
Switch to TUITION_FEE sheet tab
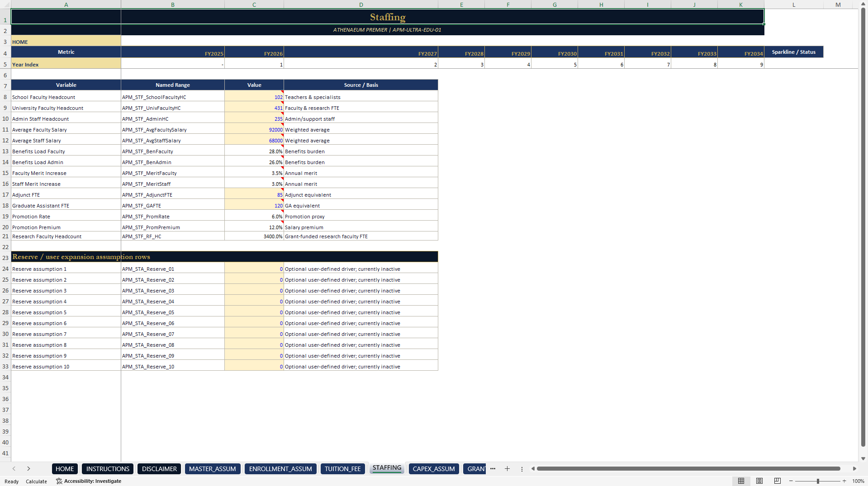(343, 469)
